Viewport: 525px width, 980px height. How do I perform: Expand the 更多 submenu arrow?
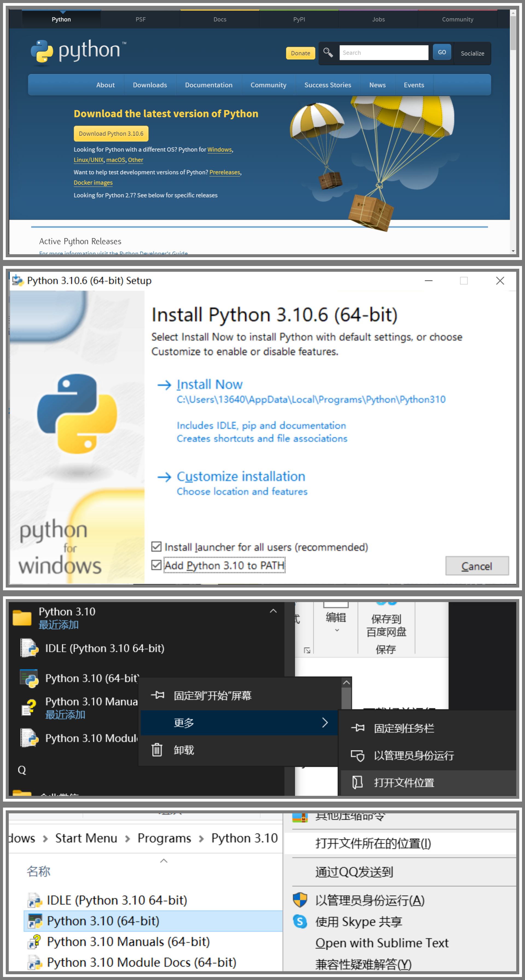pyautogui.click(x=325, y=722)
